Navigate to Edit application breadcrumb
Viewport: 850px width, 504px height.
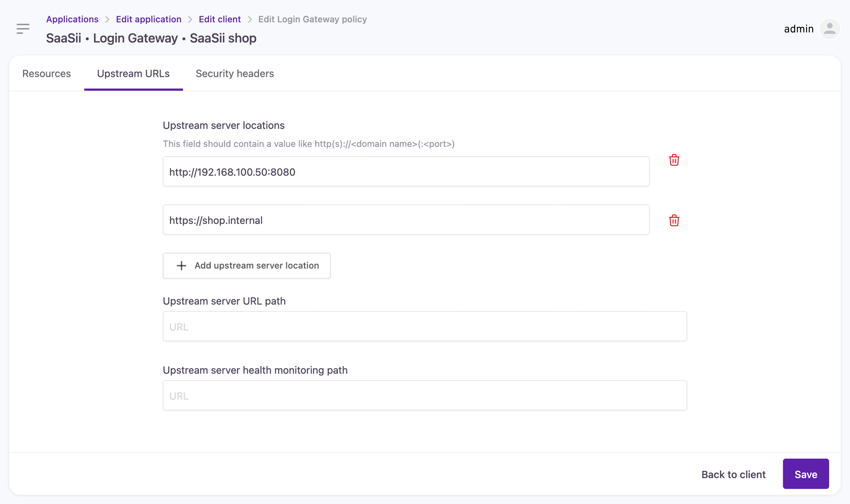point(148,19)
